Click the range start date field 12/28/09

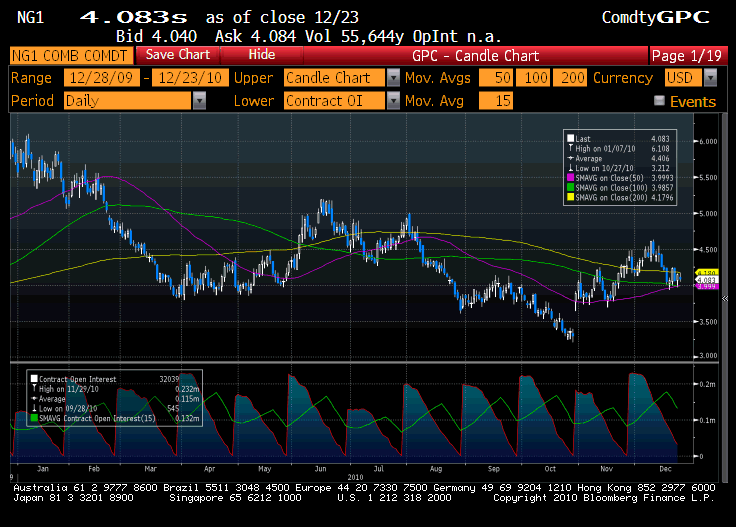[101, 78]
